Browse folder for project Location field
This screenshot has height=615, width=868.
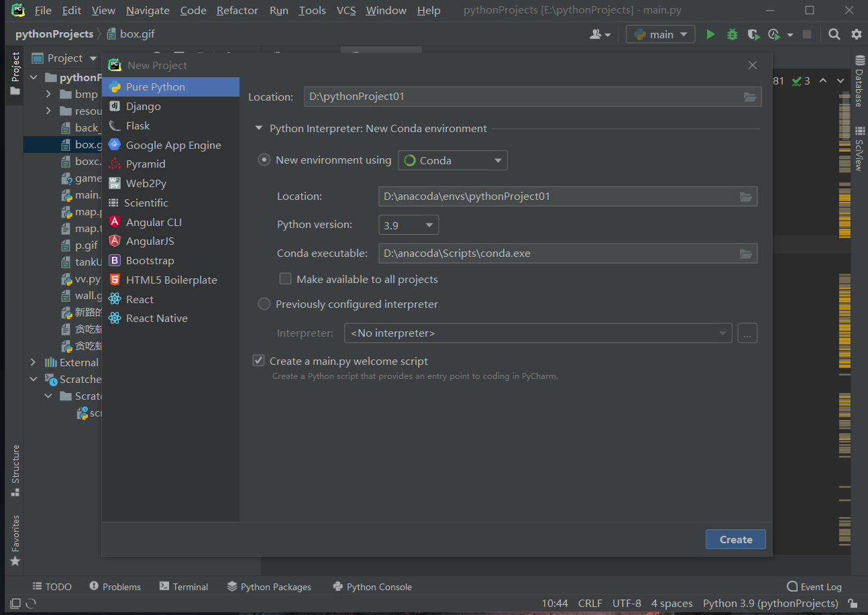(x=750, y=97)
